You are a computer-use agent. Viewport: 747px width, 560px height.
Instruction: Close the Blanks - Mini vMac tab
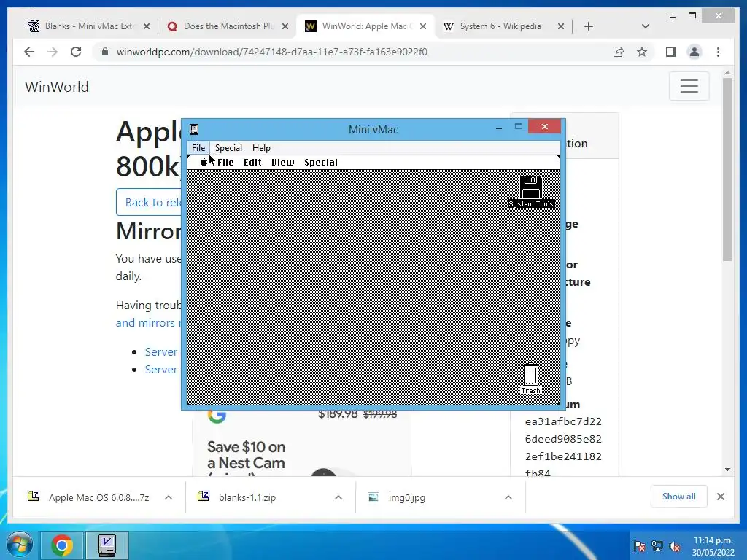(x=147, y=27)
